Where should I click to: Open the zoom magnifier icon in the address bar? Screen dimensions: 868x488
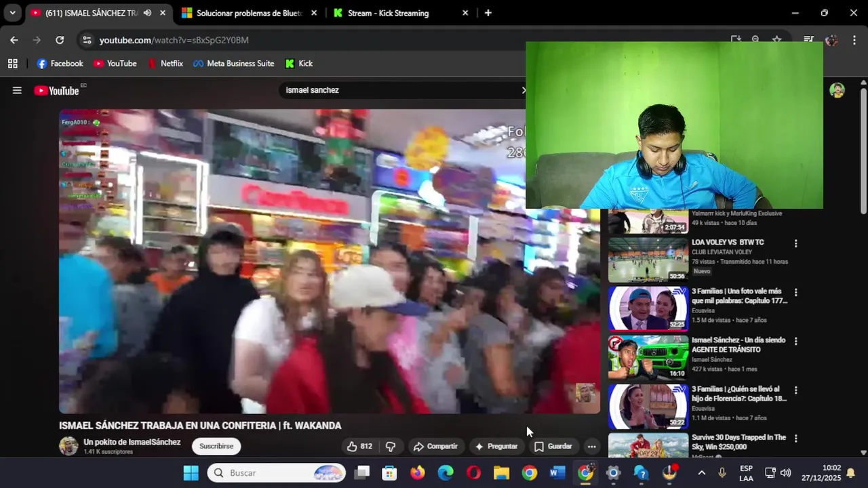755,39
